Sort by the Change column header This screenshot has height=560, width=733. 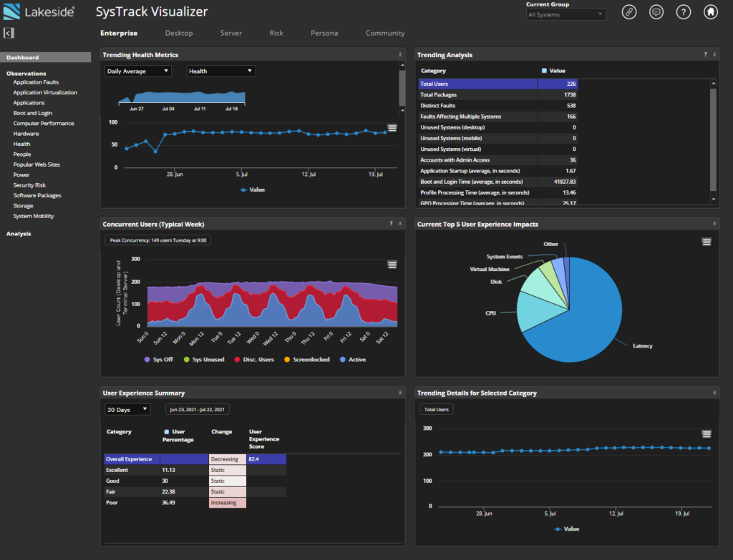tap(222, 431)
